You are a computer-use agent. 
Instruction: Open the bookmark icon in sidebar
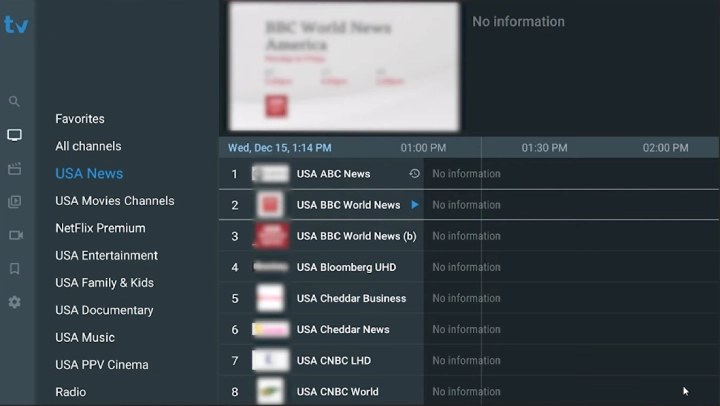[x=14, y=269]
